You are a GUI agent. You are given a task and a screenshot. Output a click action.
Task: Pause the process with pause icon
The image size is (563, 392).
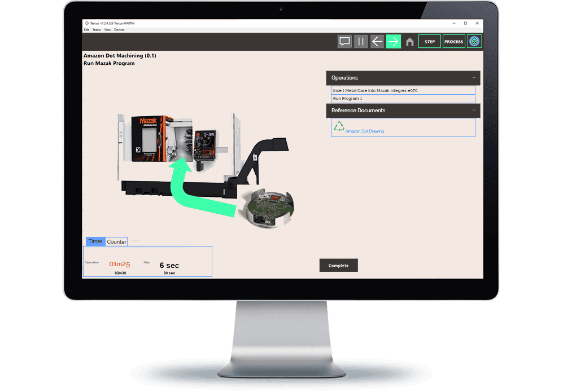(x=361, y=42)
